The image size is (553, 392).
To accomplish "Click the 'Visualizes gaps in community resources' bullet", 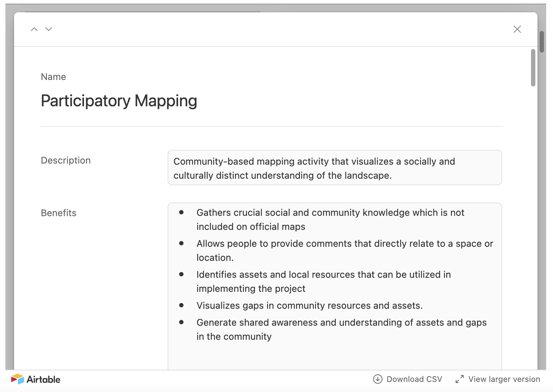I will tap(309, 306).
